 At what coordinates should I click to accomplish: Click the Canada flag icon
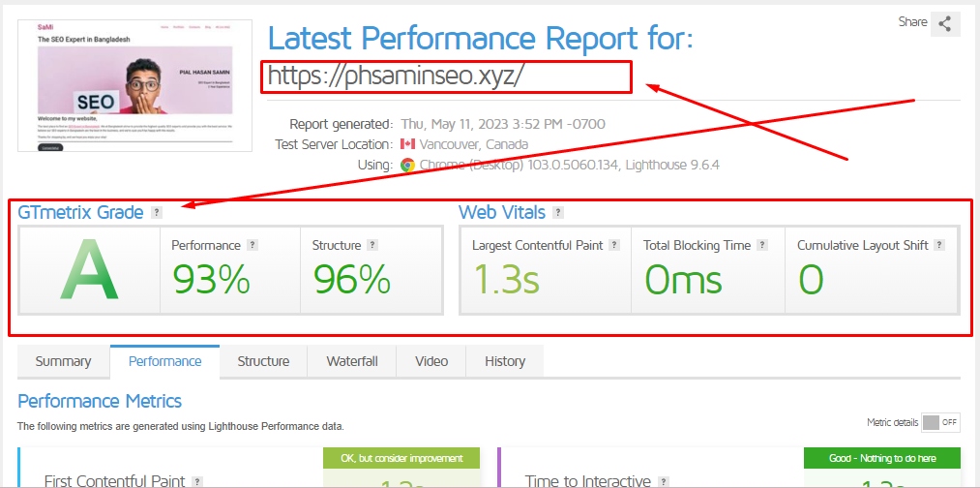coord(407,144)
